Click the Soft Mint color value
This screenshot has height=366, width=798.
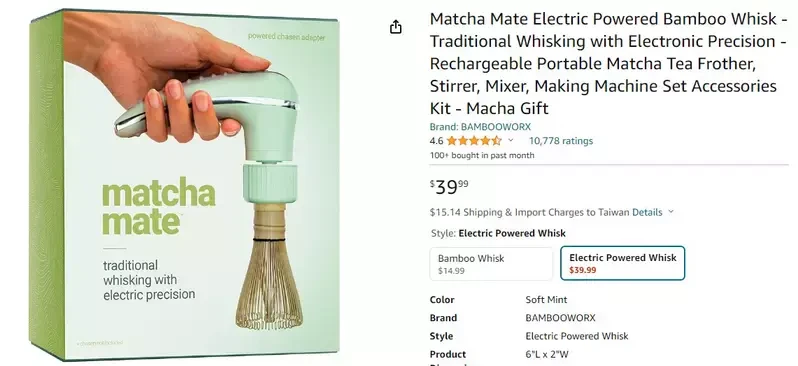click(546, 300)
